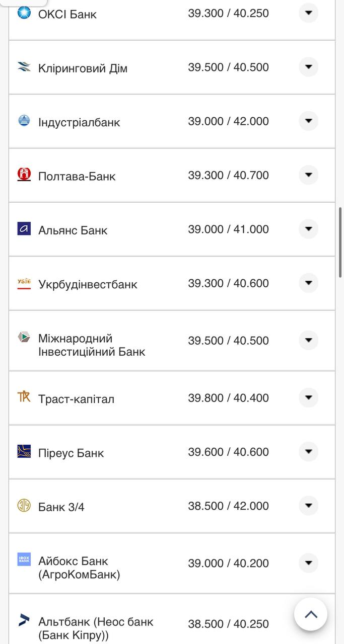Click the Піреус Банк logo icon

(x=24, y=451)
